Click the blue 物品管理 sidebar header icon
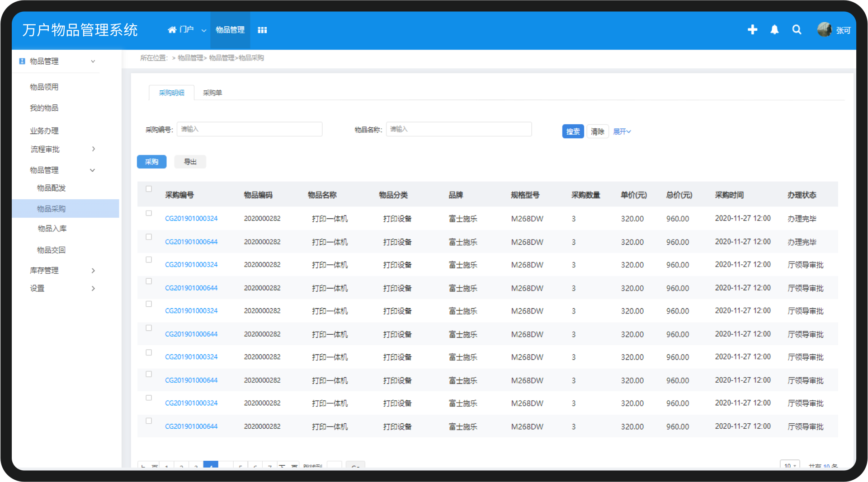This screenshot has width=868, height=482. coord(22,61)
